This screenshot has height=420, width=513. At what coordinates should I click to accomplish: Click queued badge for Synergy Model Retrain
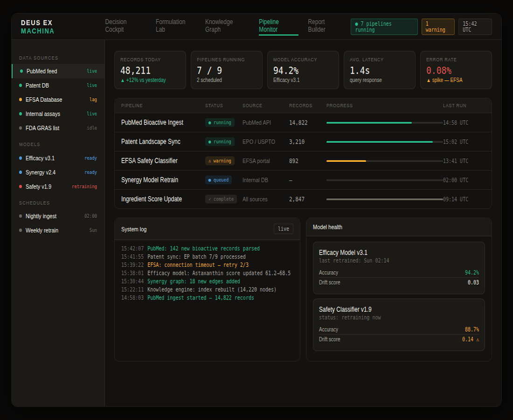pos(219,180)
